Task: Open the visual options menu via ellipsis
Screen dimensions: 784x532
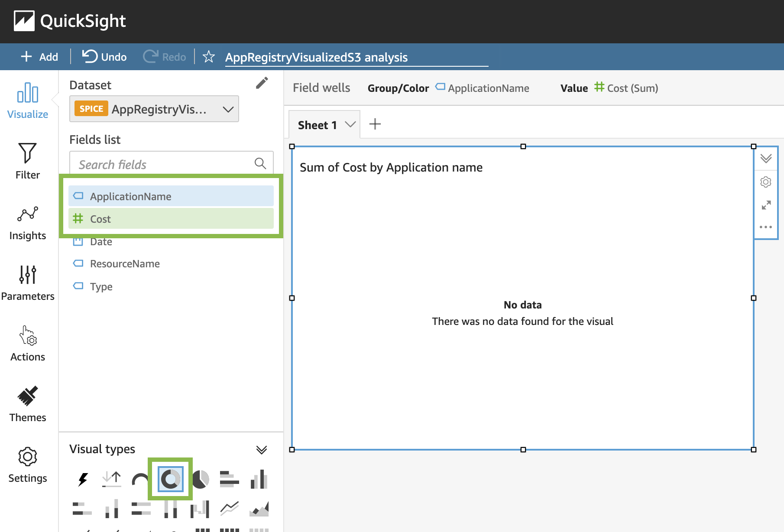Action: tap(766, 227)
